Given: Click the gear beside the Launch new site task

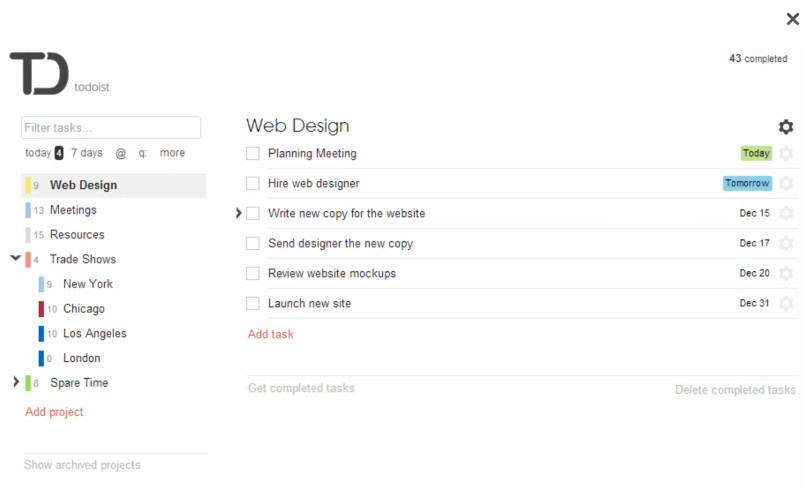Looking at the screenshot, I should [x=786, y=304].
